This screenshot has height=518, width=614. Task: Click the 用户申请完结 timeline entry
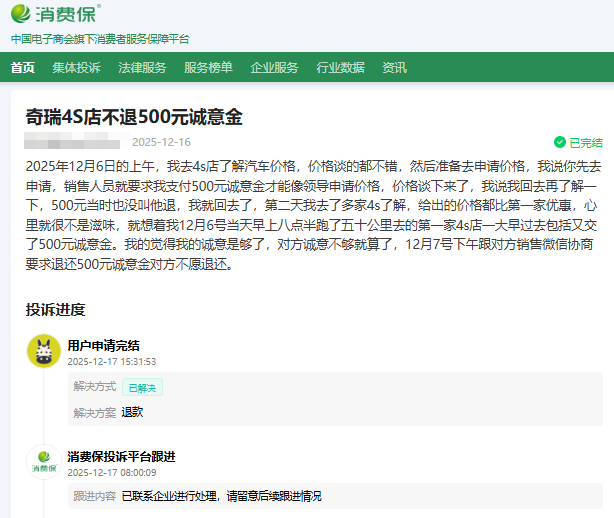pos(104,346)
